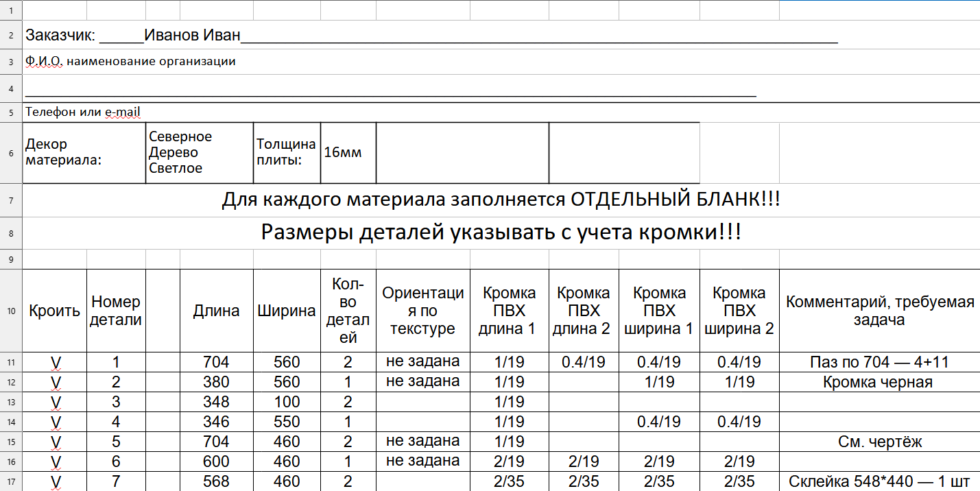Select the decor cell Северное Дерево Светлое

(x=198, y=152)
